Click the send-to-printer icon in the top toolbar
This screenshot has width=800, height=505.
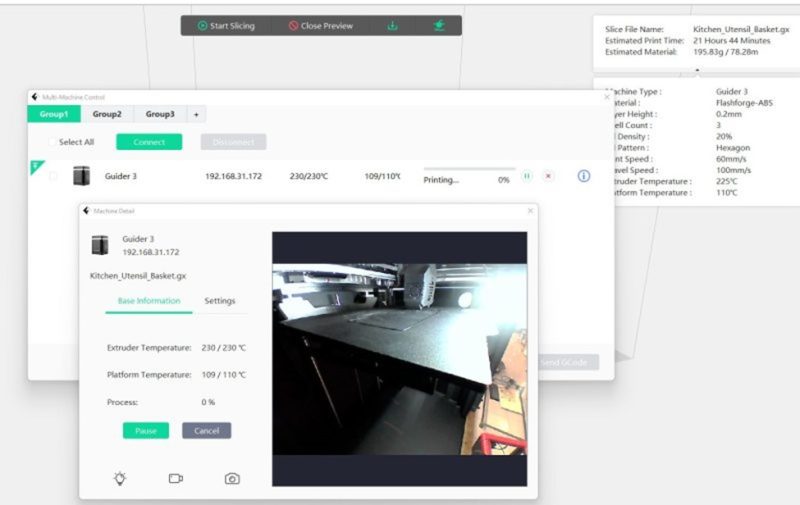coord(439,26)
